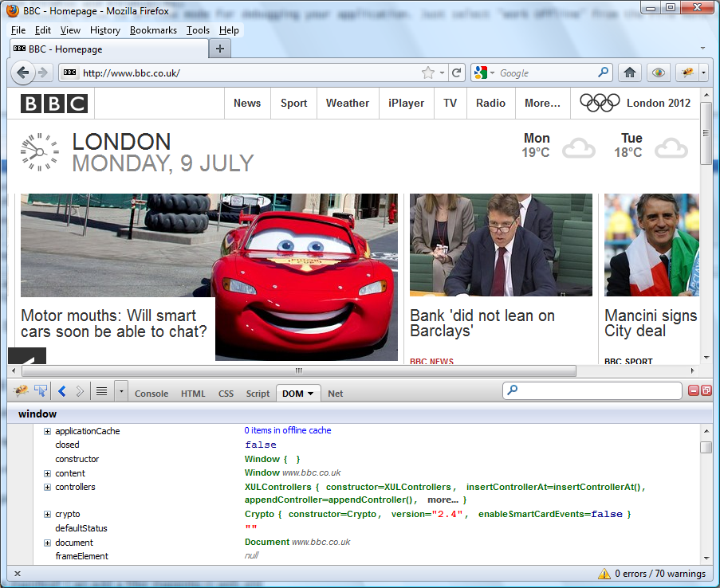Click Monday's cloud weather icon

[x=579, y=148]
